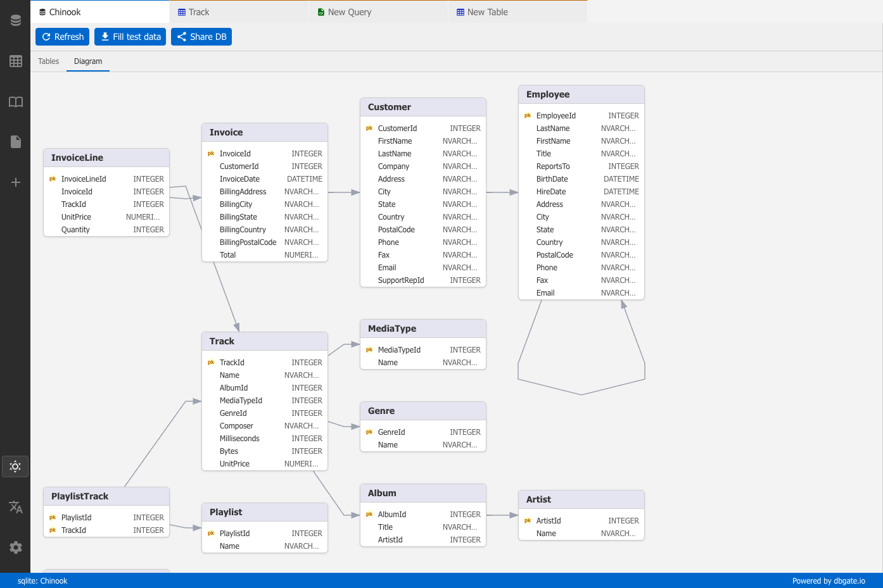Click the pk icon next to CustomerId

pyautogui.click(x=369, y=128)
